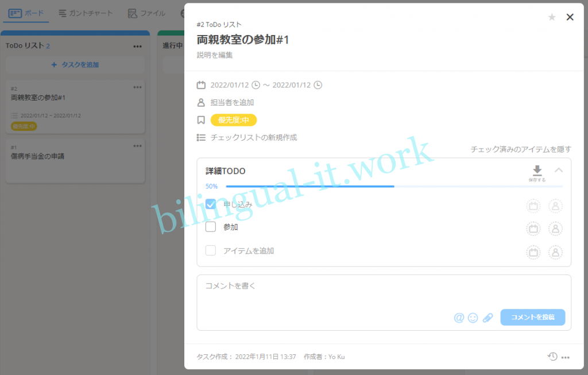Image resolution: width=588 pixels, height=375 pixels.
Task: Uncheck the 申し込み checklist item
Action: [x=211, y=204]
